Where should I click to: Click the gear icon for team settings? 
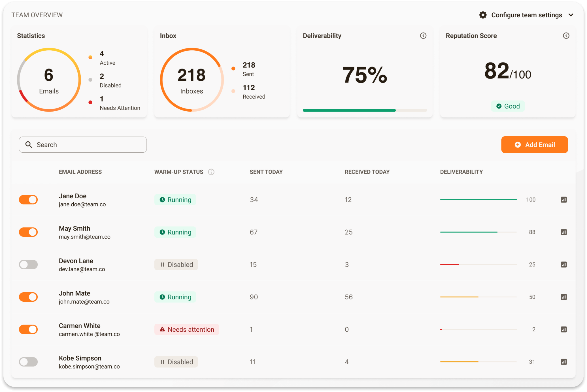coord(483,15)
